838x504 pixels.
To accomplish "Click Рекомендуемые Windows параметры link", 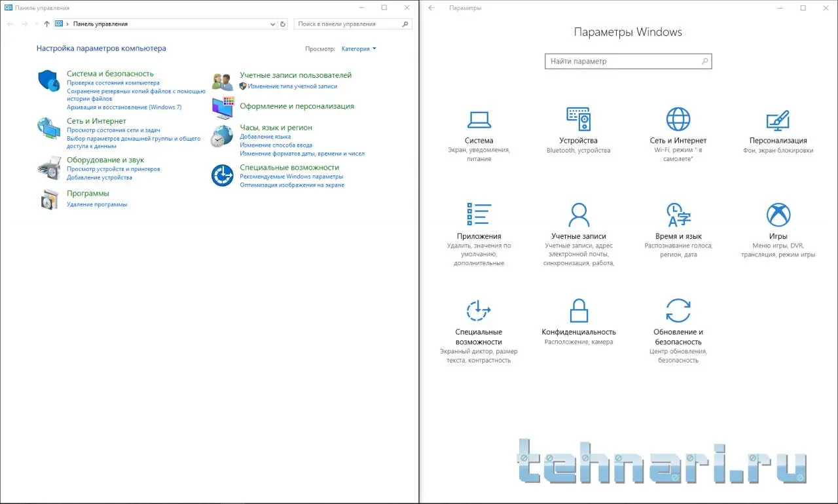I will point(291,177).
